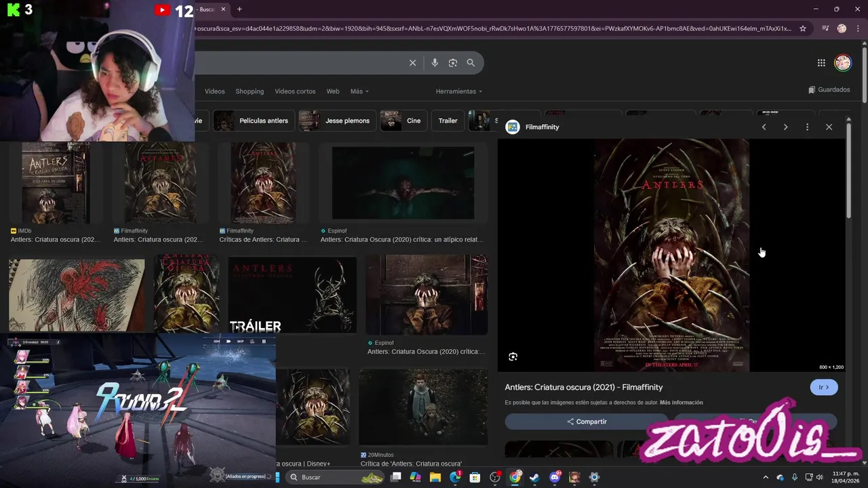Viewport: 868px width, 488px height.
Task: Select the Cine suggestion chip
Action: coord(403,121)
